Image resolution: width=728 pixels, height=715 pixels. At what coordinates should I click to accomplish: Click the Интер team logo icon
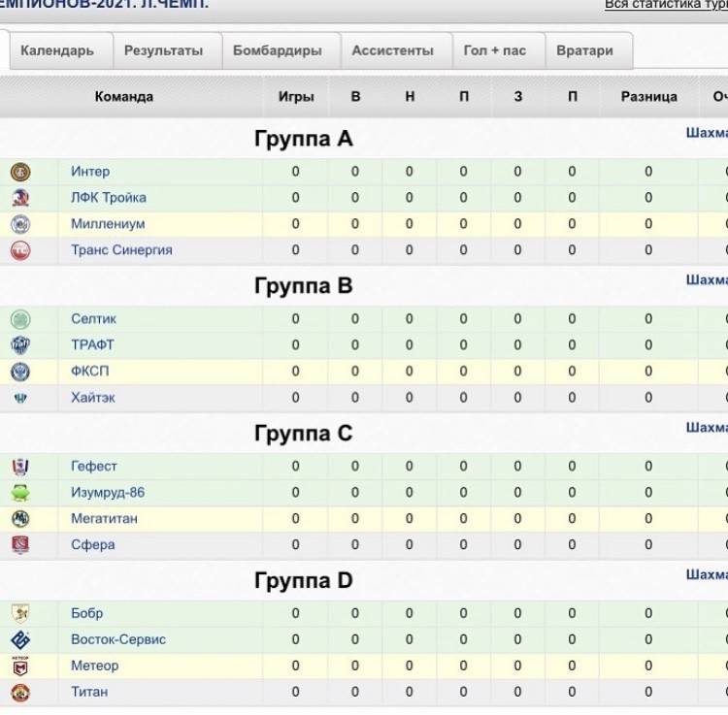[20, 172]
